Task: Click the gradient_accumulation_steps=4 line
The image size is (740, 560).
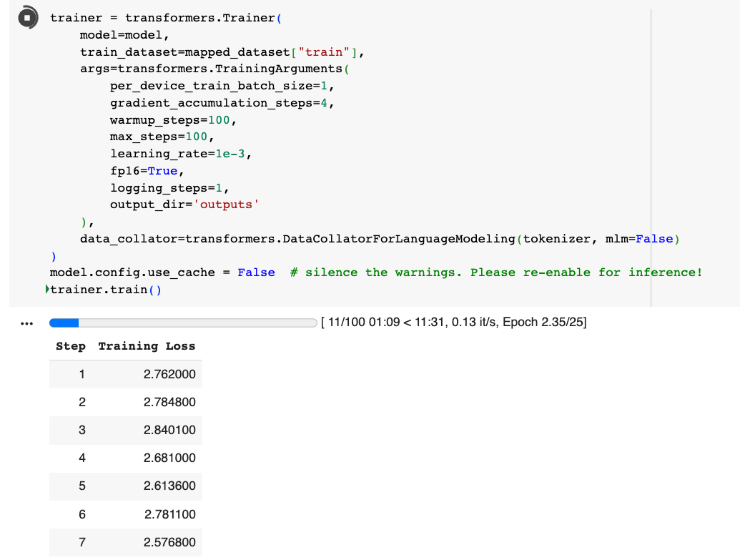Action: click(x=222, y=103)
